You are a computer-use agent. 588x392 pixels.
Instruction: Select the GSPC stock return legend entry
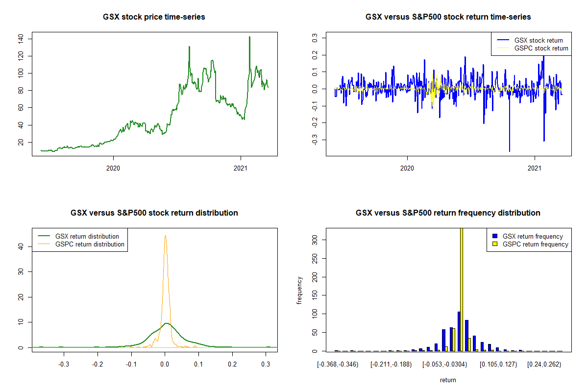[x=541, y=48]
